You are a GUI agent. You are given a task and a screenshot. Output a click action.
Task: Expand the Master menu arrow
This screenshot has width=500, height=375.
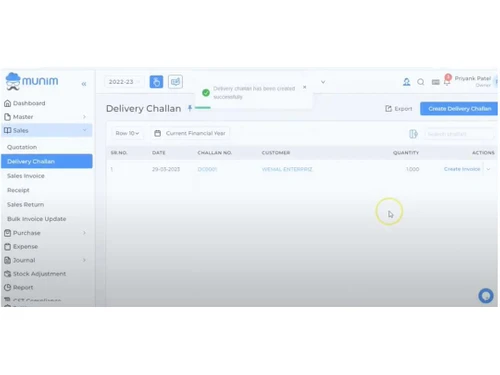pos(84,117)
